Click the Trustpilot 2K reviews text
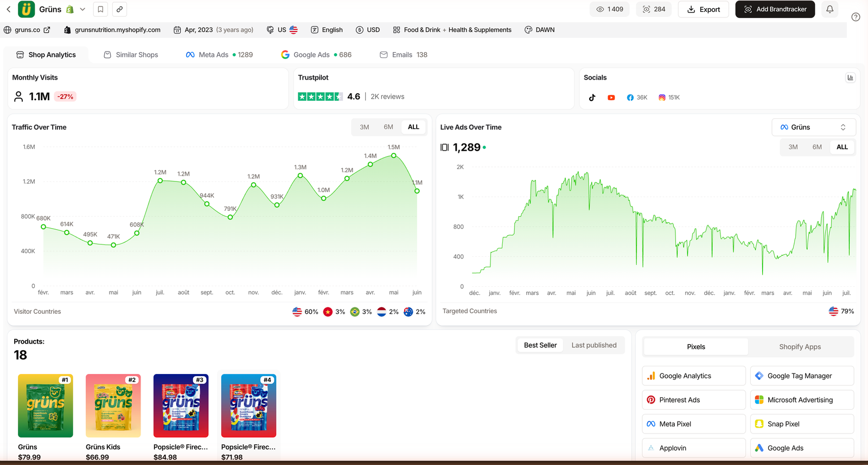This screenshot has height=465, width=868. click(387, 96)
